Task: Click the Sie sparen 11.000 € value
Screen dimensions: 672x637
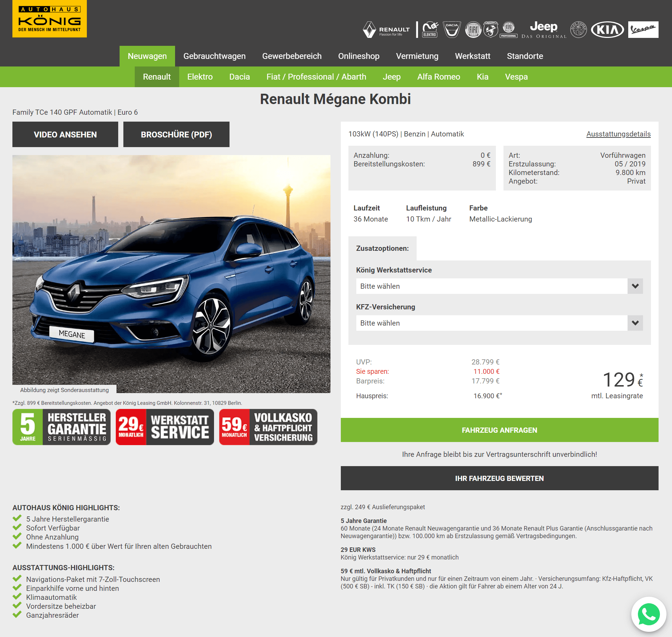Action: pos(486,371)
